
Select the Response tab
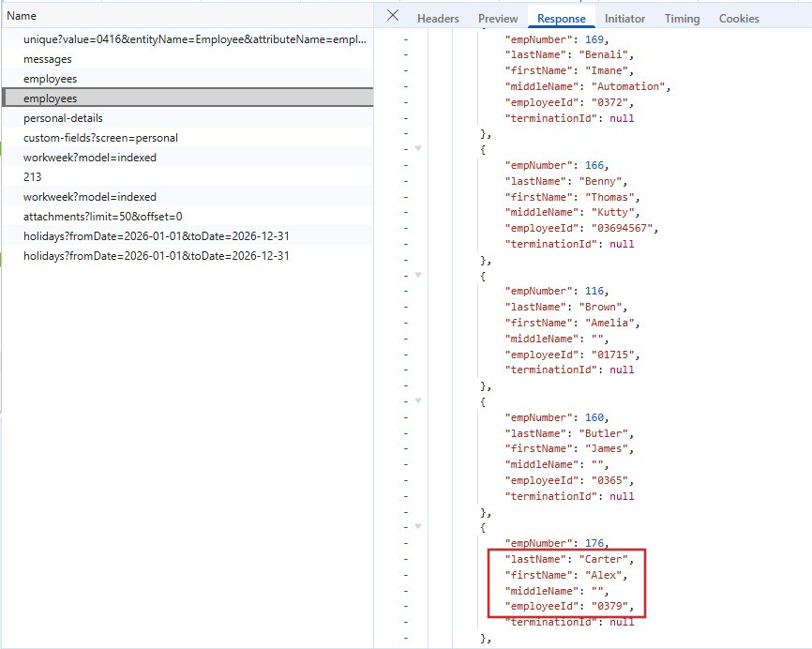click(x=561, y=19)
